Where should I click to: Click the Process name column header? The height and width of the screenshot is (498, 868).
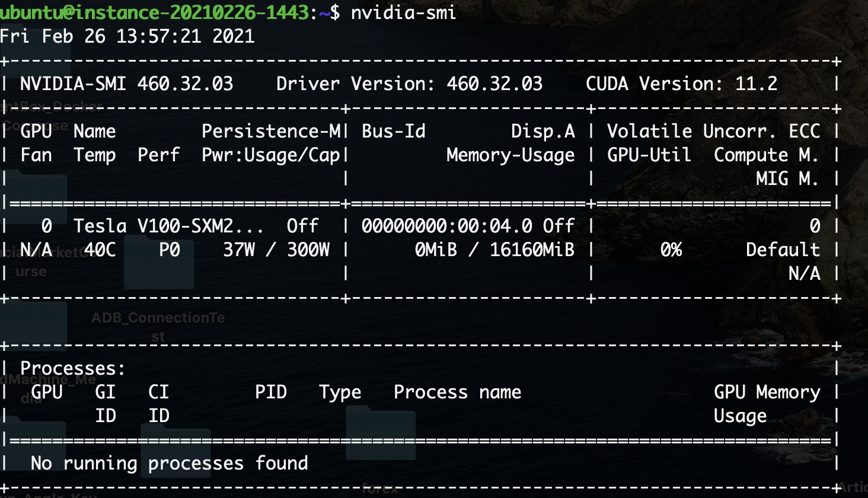[x=457, y=392]
